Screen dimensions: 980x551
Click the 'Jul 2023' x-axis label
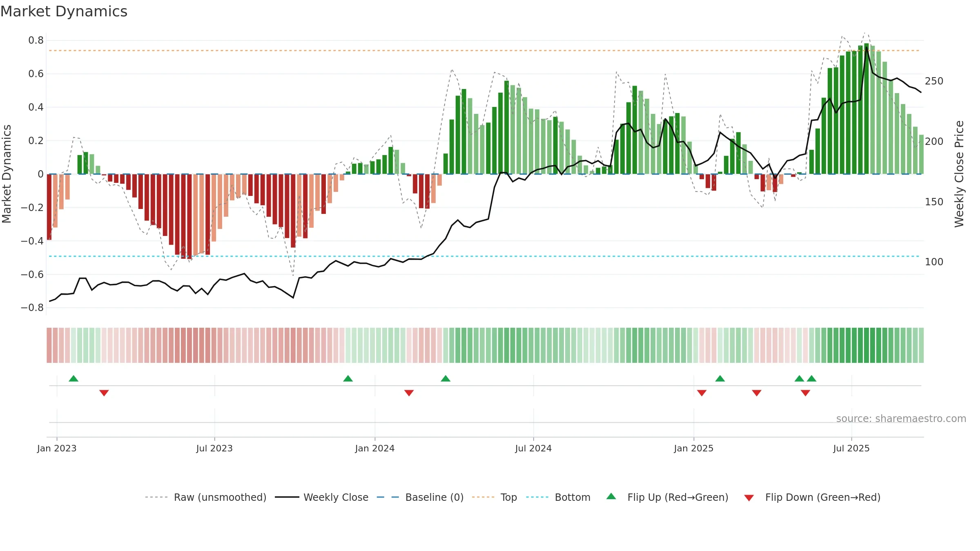point(214,448)
